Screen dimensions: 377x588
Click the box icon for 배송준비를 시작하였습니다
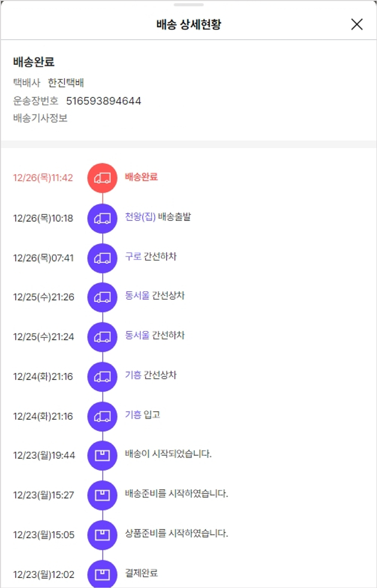pyautogui.click(x=103, y=495)
